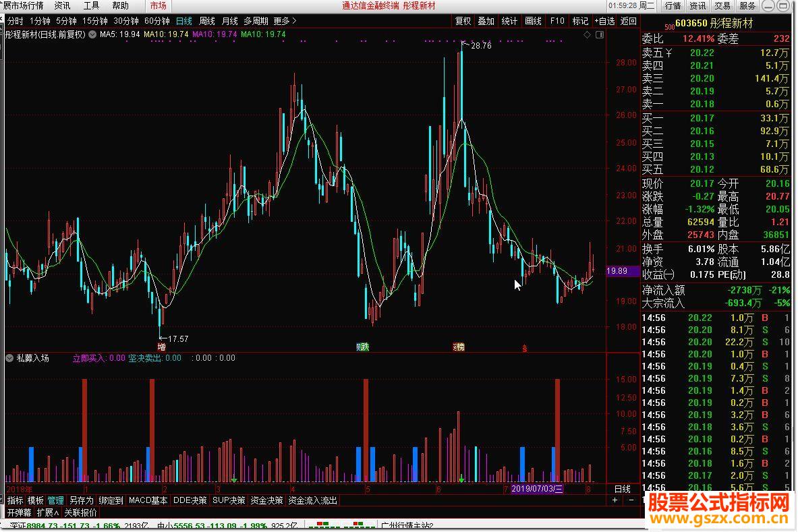
Task: Select the 日线 daily period
Action: point(183,21)
